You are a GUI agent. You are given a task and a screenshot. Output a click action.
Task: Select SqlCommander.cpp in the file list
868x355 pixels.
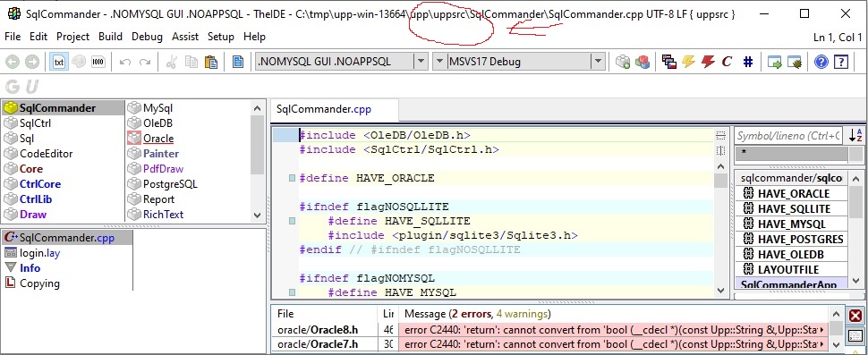click(67, 238)
